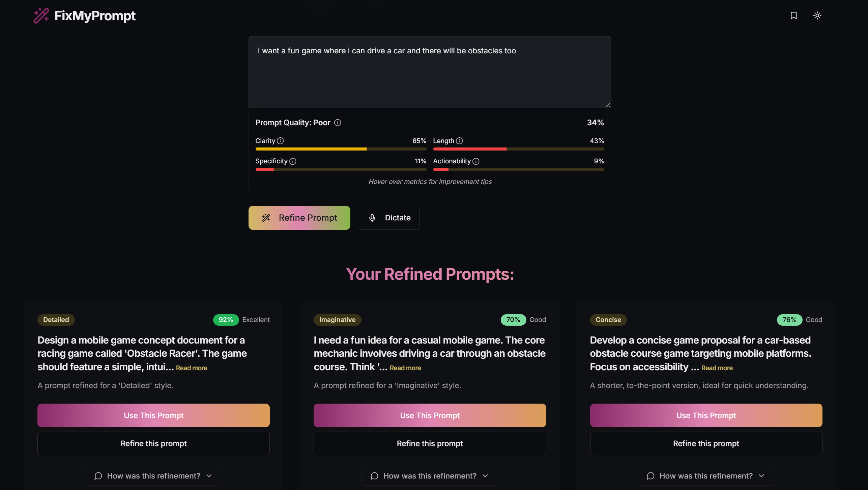The image size is (868, 490).
Task: Start voice input with Dictate microphone
Action: click(x=389, y=218)
